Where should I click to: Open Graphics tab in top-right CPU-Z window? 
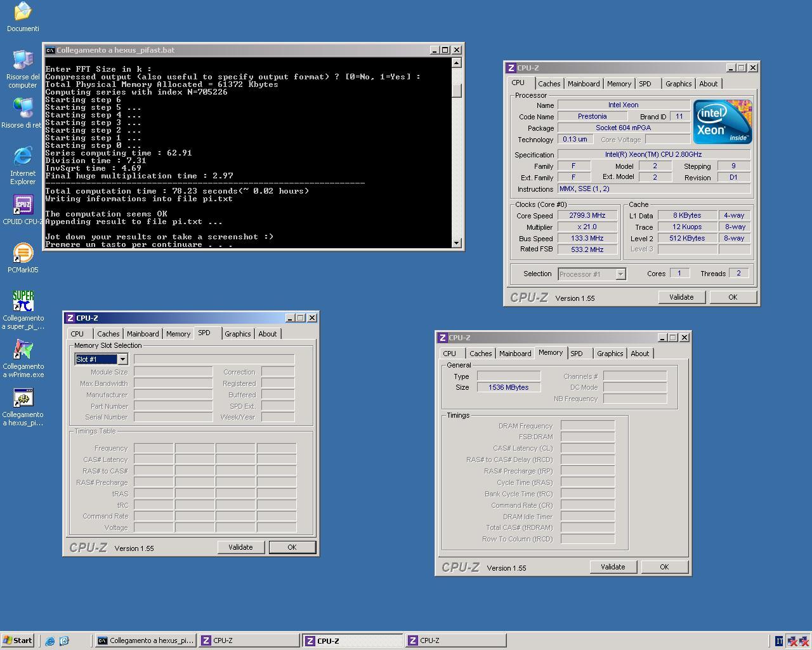678,84
